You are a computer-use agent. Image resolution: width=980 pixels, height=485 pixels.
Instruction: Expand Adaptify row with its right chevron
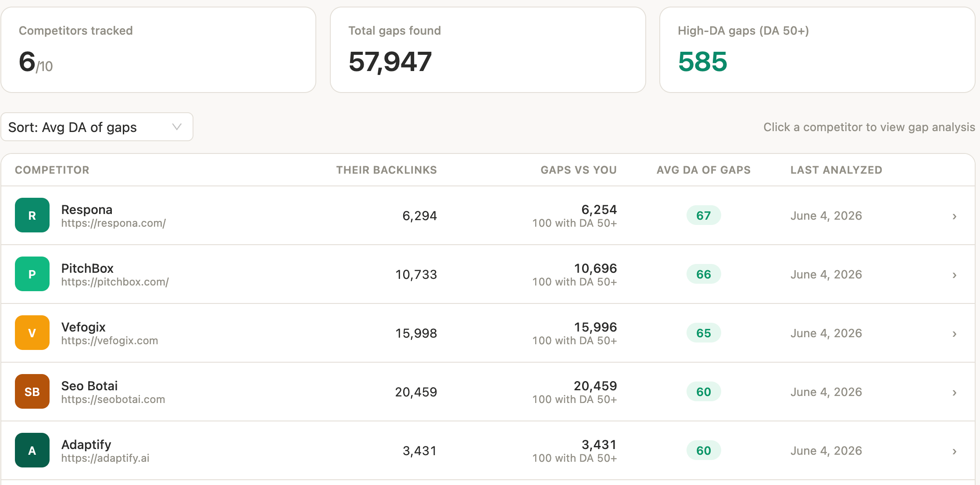click(x=954, y=451)
